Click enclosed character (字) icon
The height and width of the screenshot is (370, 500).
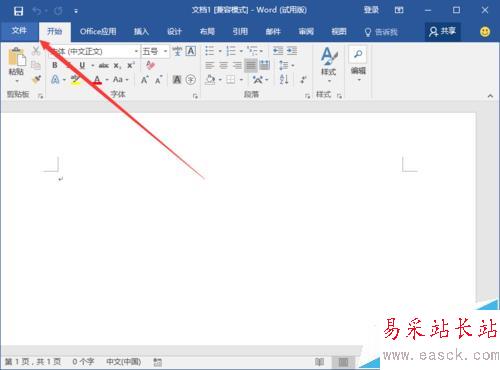coord(191,80)
